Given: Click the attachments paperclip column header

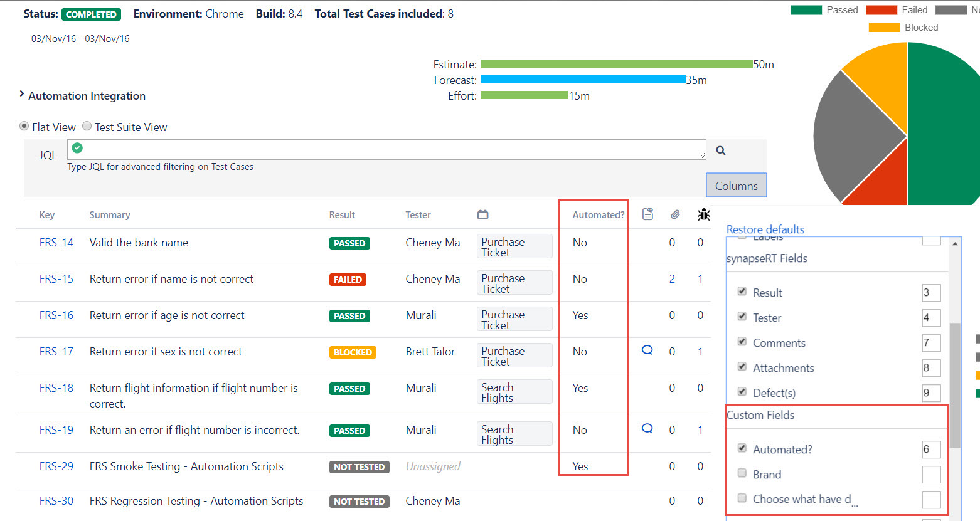Looking at the screenshot, I should [x=675, y=214].
